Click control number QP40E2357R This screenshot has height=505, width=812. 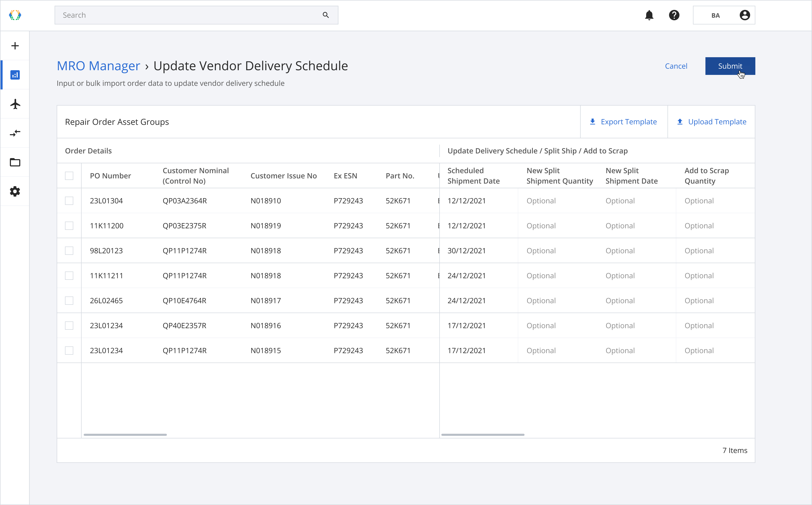tap(184, 326)
